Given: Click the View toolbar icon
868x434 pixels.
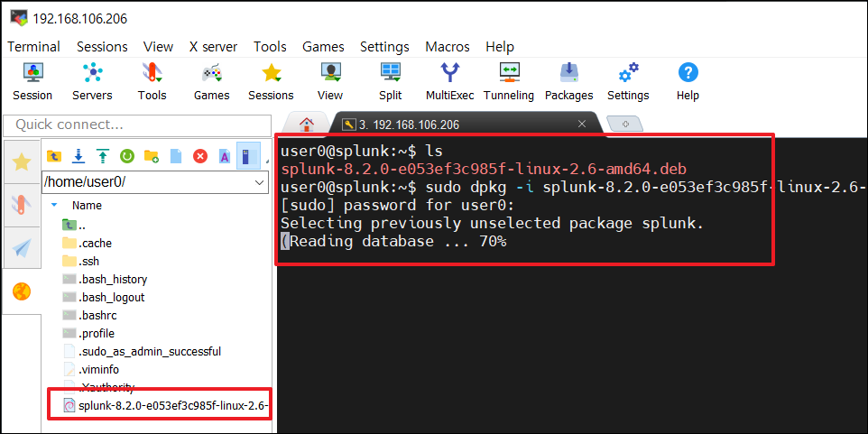Looking at the screenshot, I should (330, 81).
